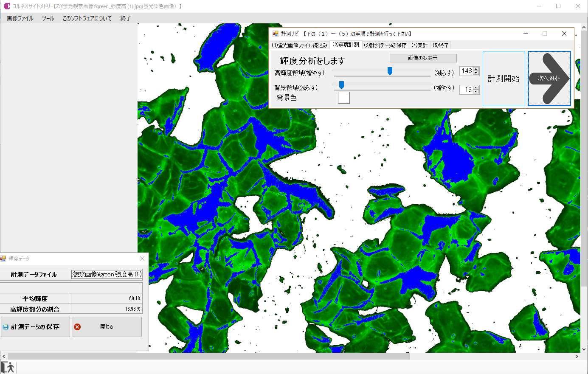
Task: Decrease the 高輝度領域 value with down arrow
Action: click(476, 73)
